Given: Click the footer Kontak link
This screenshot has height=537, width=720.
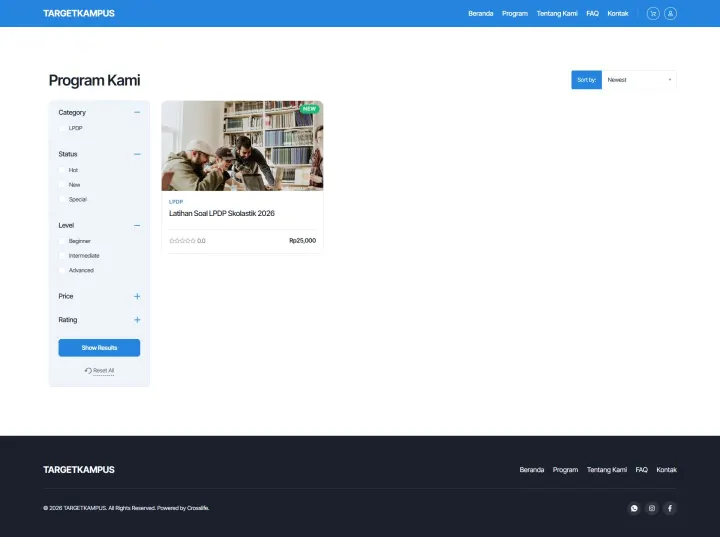Looking at the screenshot, I should [666, 469].
